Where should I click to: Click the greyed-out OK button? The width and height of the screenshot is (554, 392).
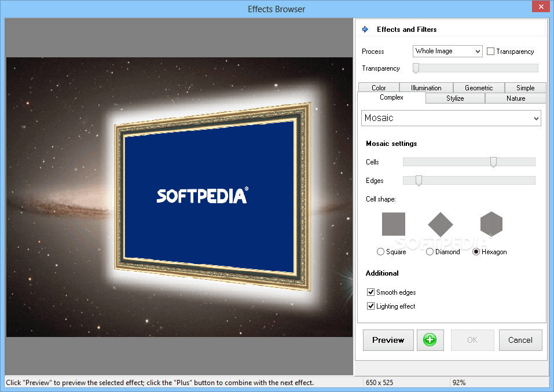(x=472, y=340)
